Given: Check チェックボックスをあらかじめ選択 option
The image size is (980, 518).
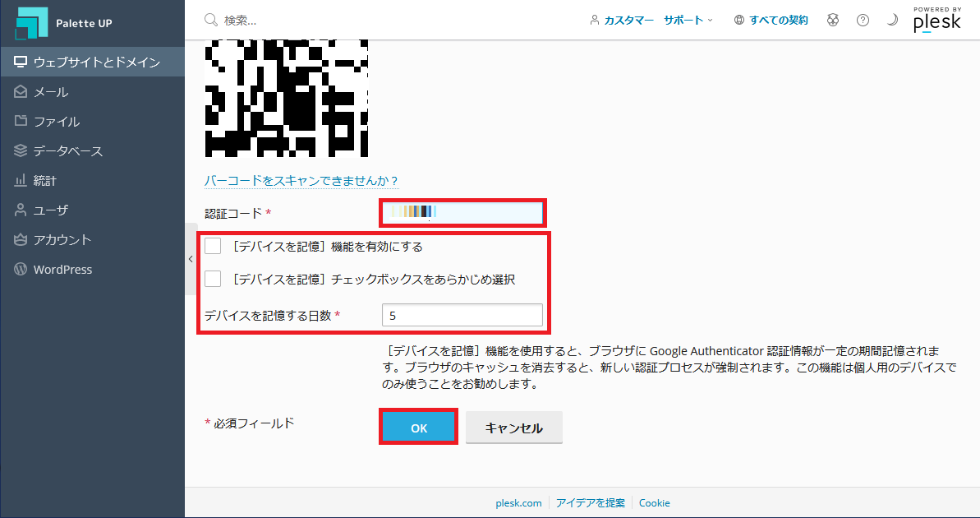Looking at the screenshot, I should [x=213, y=279].
